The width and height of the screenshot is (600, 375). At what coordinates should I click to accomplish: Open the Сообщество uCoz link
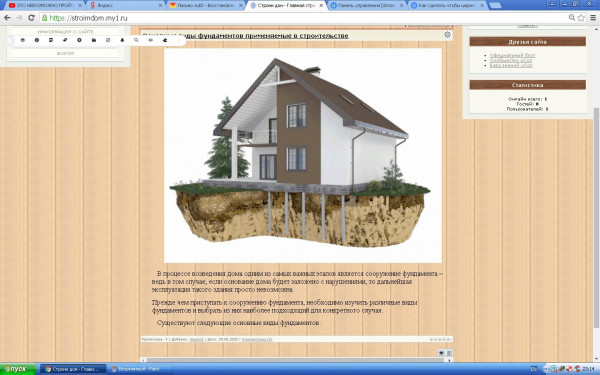point(510,60)
